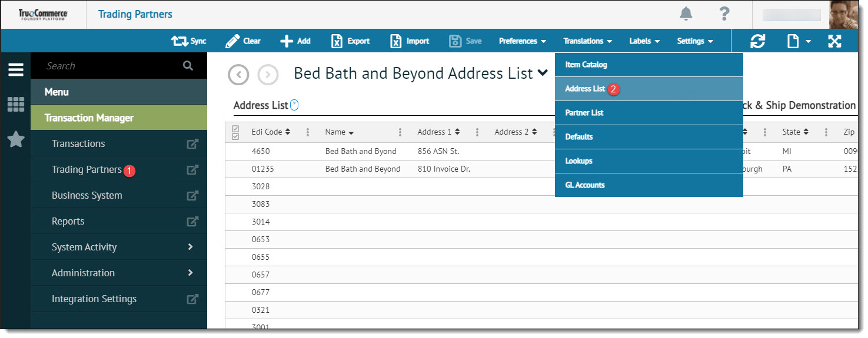The image size is (868, 338).
Task: Select Defaults from Translations menu
Action: coord(649,137)
